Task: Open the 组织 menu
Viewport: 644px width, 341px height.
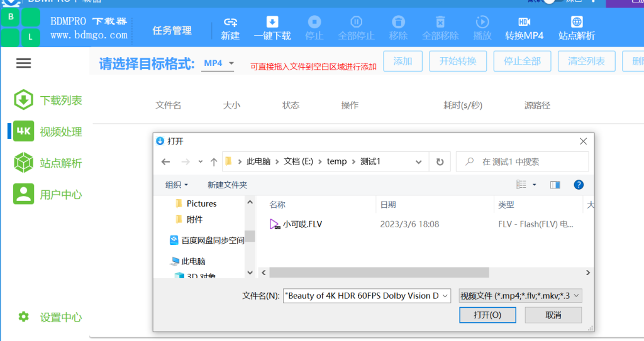Action: tap(177, 185)
